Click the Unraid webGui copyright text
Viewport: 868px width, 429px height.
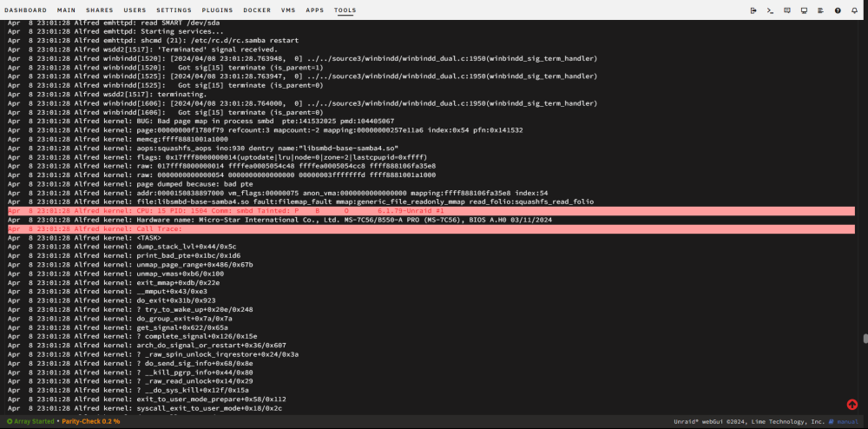(749, 421)
